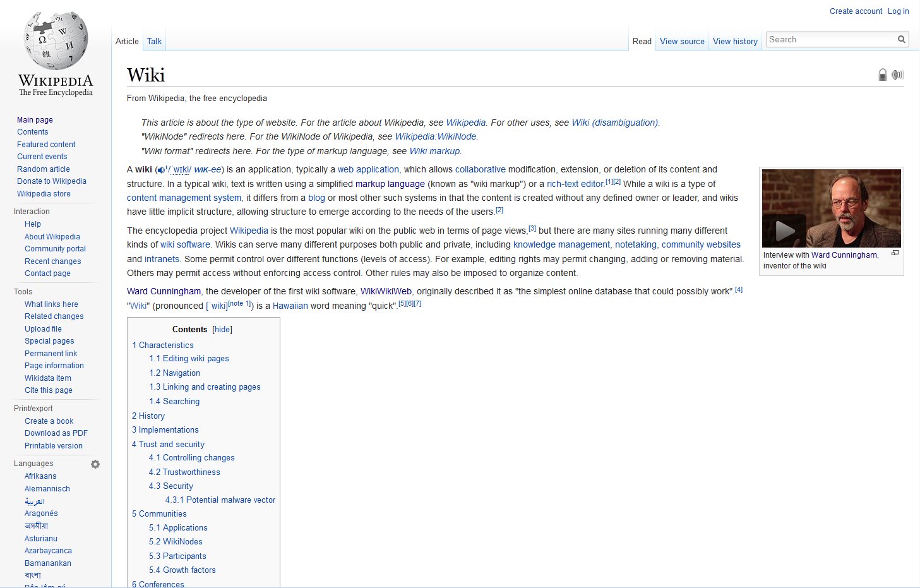The width and height of the screenshot is (920, 588).
Task: Open WikiWikiWeb article link
Action: coord(386,292)
